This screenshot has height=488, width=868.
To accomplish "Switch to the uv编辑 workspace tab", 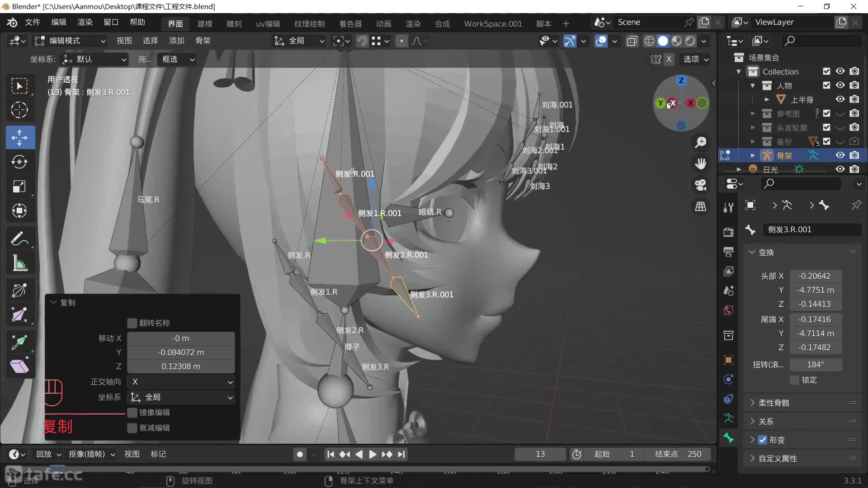I will (268, 23).
